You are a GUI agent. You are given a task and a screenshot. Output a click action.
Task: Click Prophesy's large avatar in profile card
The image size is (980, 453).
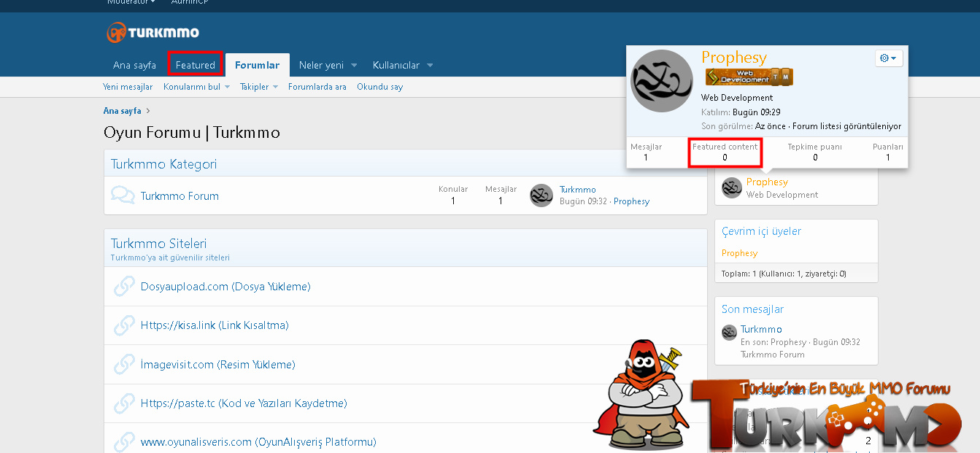pos(661,81)
